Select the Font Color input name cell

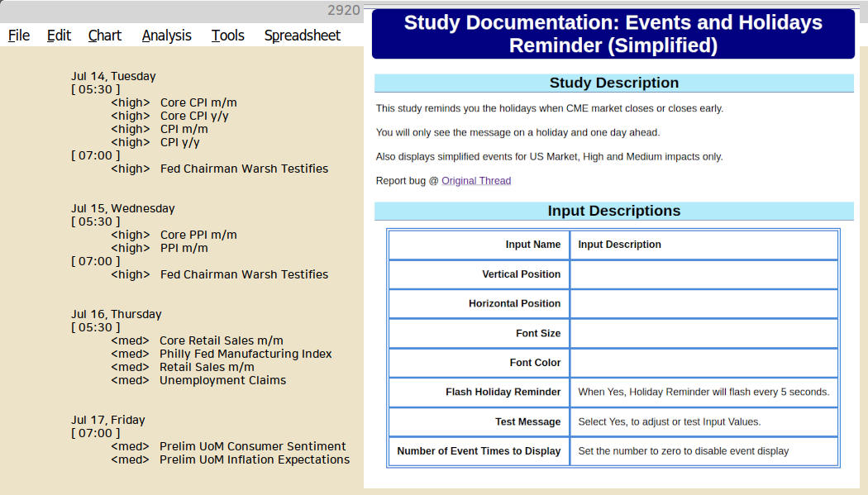coord(479,363)
